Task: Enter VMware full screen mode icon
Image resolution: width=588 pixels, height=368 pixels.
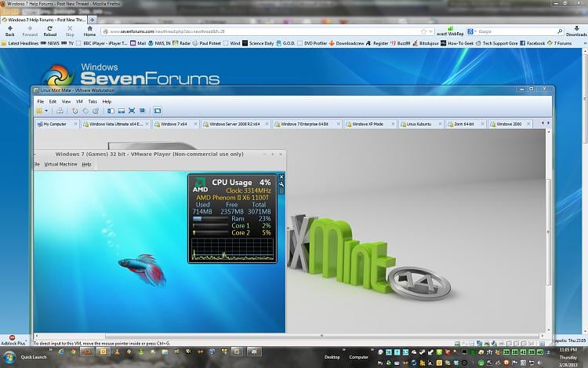Action: tap(132, 111)
